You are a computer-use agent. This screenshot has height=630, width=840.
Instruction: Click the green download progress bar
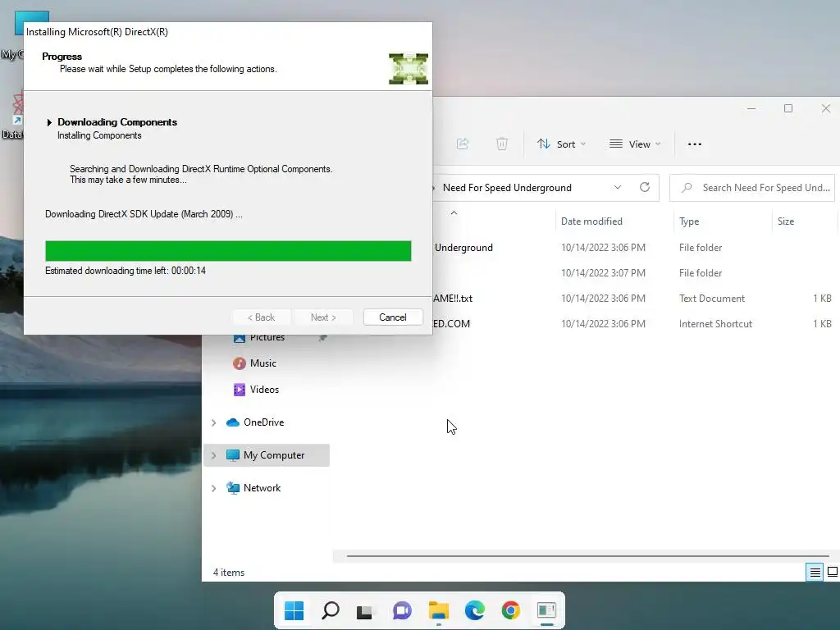pyautogui.click(x=228, y=251)
